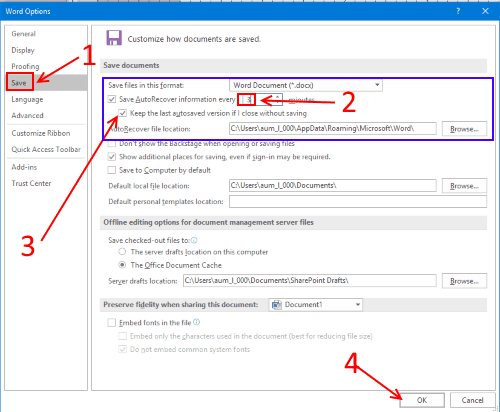Open the Save files in this format dropdown

(306, 85)
